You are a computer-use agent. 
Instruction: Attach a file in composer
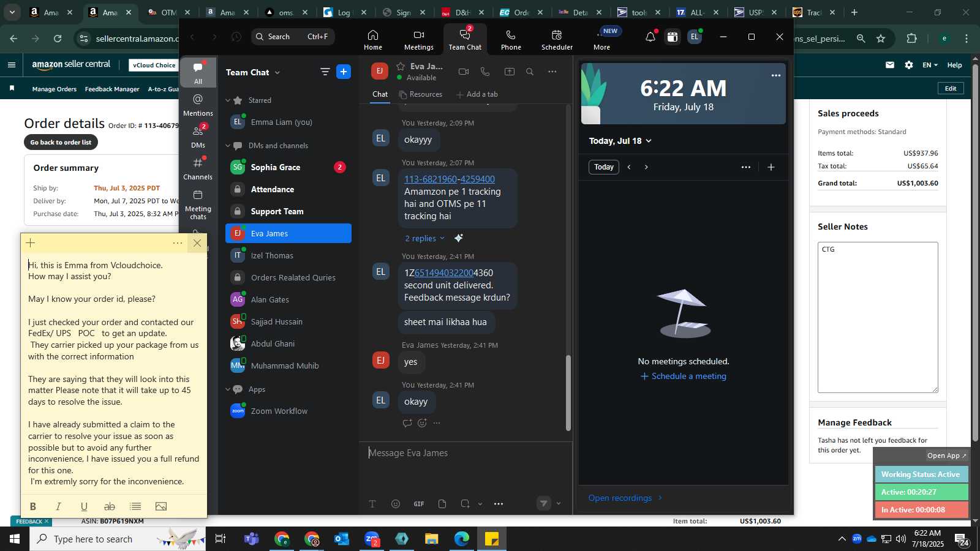click(x=442, y=504)
